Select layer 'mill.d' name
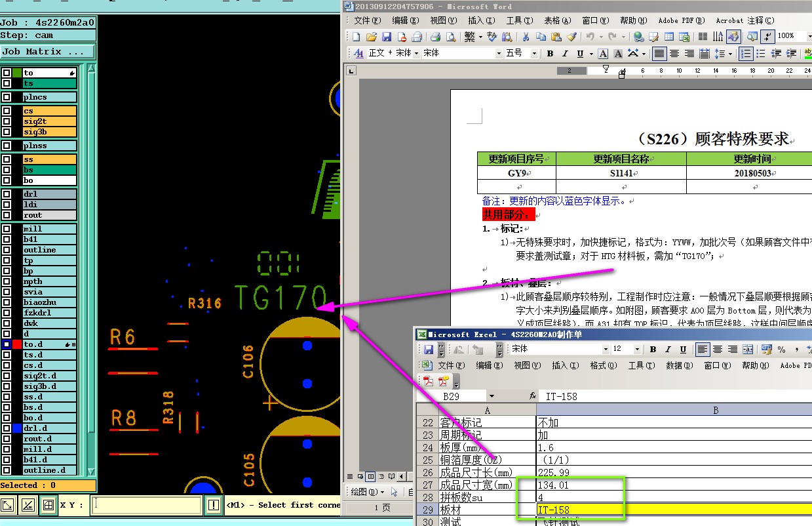Viewport: 812px width, 526px height. click(x=50, y=449)
